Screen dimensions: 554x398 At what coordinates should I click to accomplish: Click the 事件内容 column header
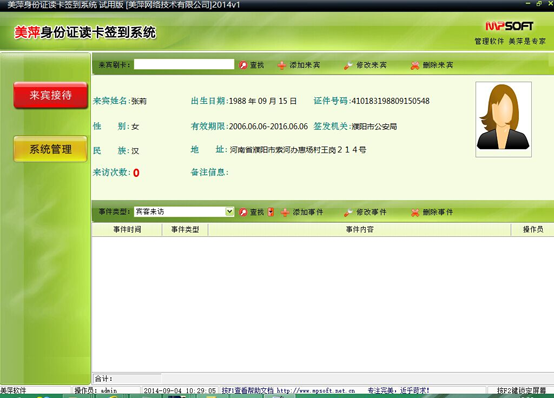[x=359, y=230]
